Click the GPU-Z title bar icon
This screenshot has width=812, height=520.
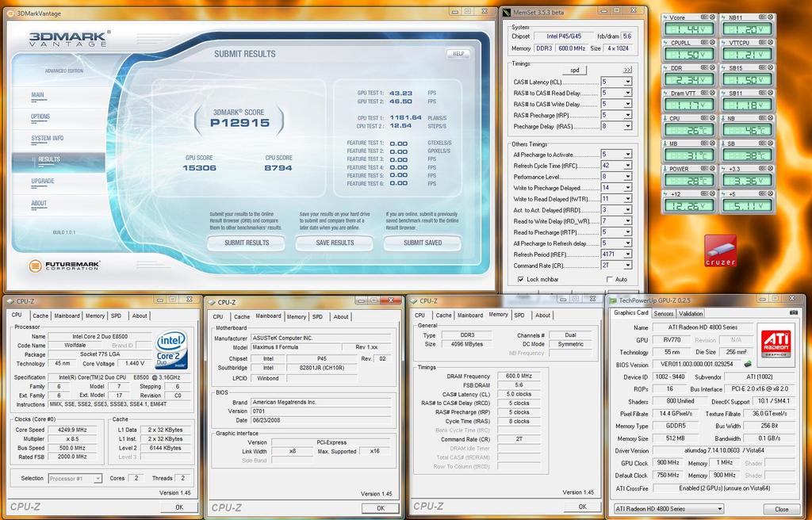pos(613,300)
